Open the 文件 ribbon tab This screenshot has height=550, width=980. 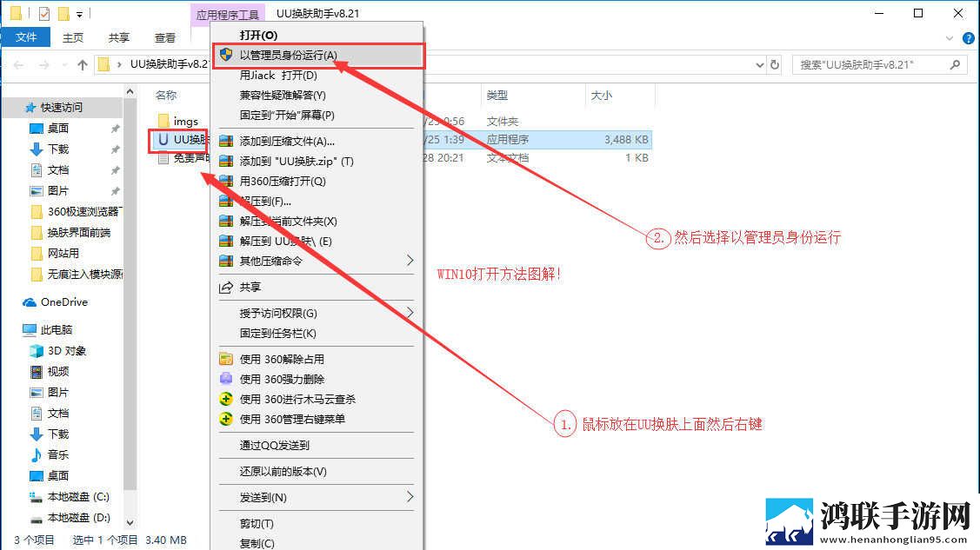(25, 37)
